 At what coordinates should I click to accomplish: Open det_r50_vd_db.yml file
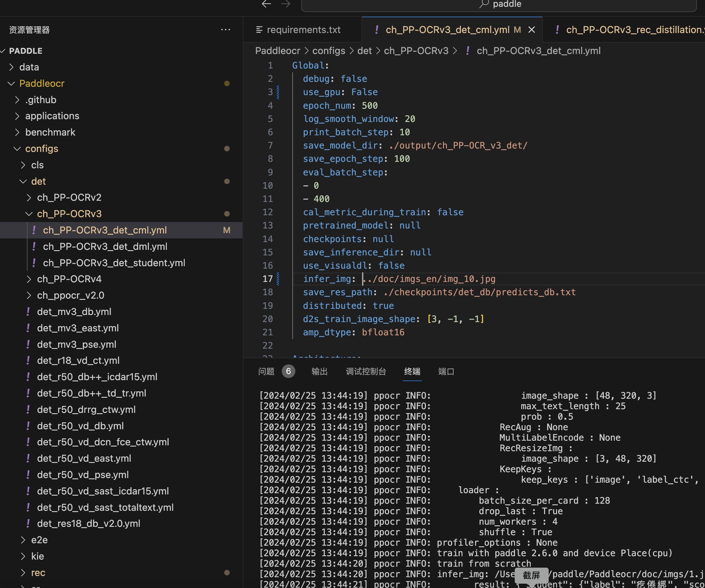point(121,426)
